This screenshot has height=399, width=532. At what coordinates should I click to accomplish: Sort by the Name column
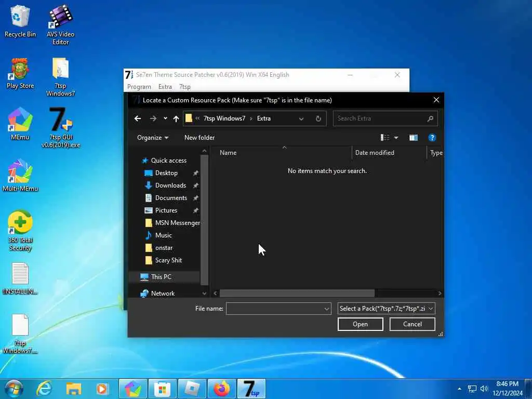pos(228,153)
